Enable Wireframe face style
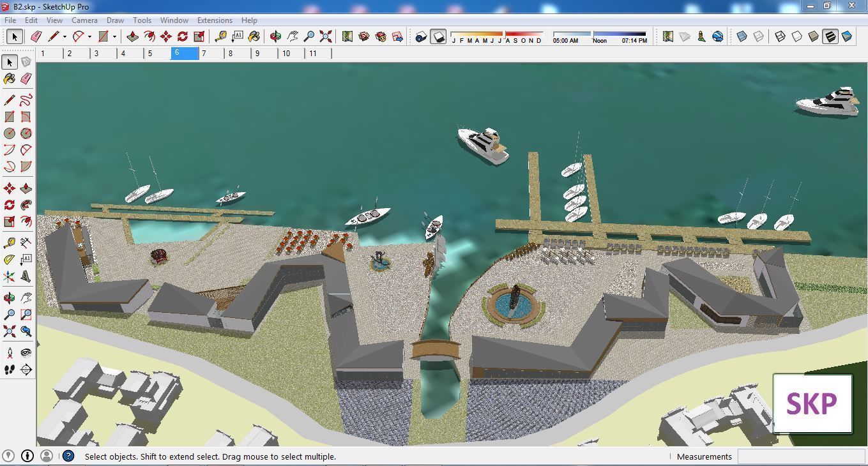The width and height of the screenshot is (868, 466). pyautogui.click(x=780, y=36)
